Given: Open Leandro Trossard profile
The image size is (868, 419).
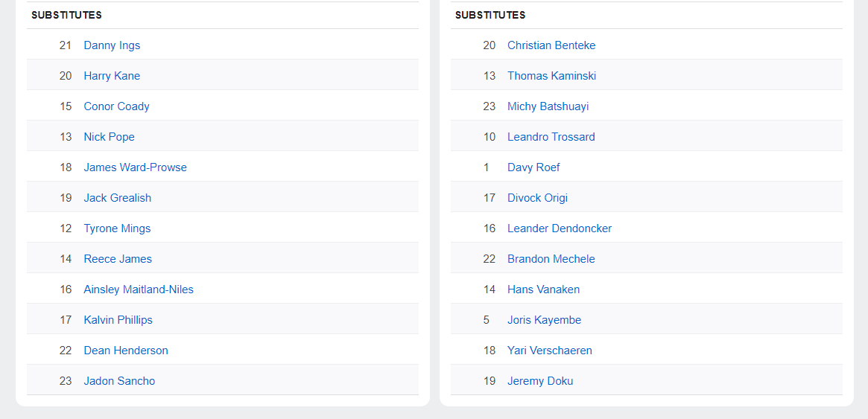Looking at the screenshot, I should tap(551, 137).
